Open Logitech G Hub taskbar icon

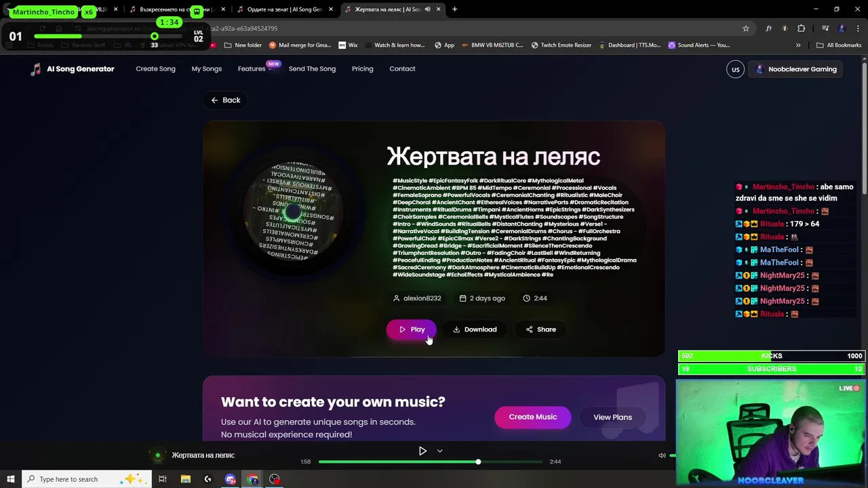(208, 479)
